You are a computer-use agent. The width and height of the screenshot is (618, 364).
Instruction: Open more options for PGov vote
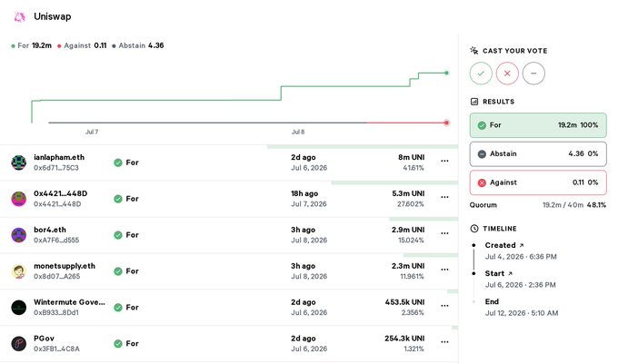(x=444, y=342)
